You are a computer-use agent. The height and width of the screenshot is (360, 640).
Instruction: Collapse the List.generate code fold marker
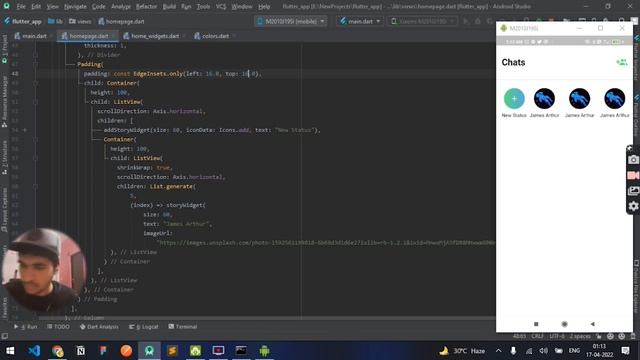(36, 186)
